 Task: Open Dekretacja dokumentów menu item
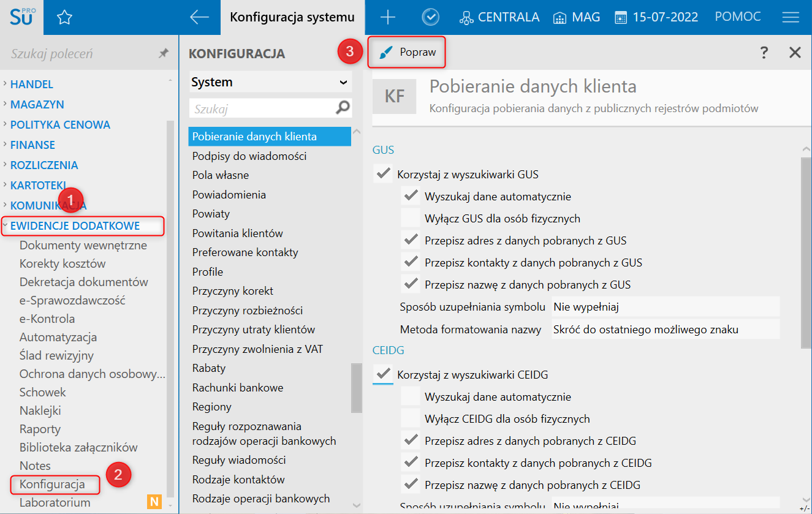84,282
